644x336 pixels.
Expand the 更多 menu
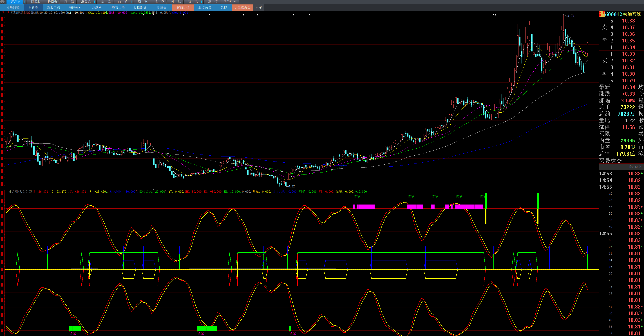tap(259, 8)
